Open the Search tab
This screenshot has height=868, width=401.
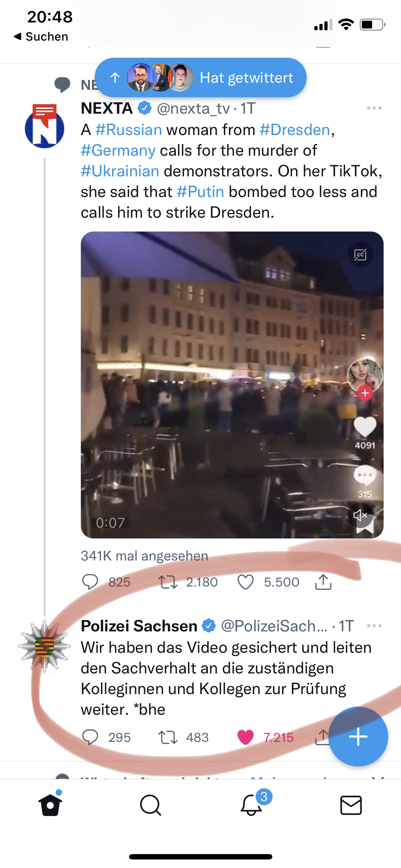pos(150,805)
